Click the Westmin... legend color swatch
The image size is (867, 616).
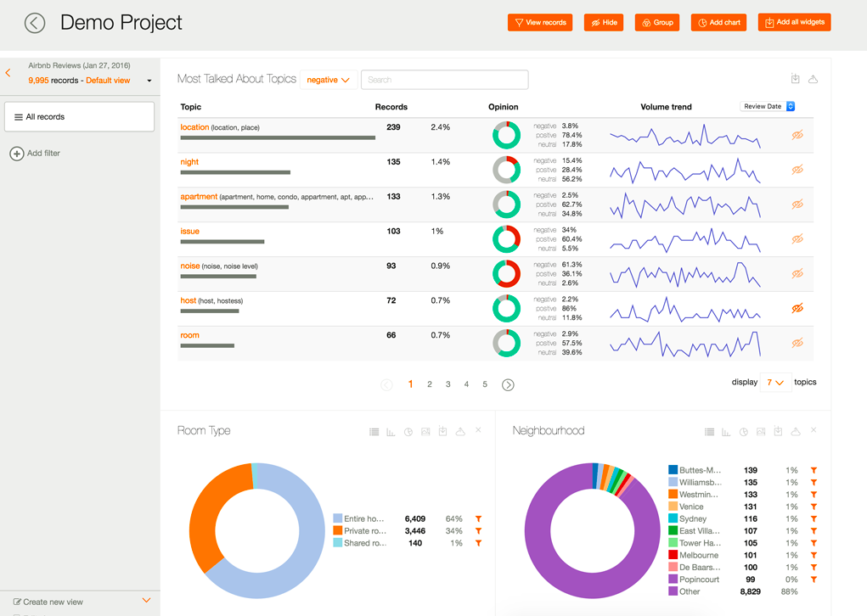pos(673,494)
